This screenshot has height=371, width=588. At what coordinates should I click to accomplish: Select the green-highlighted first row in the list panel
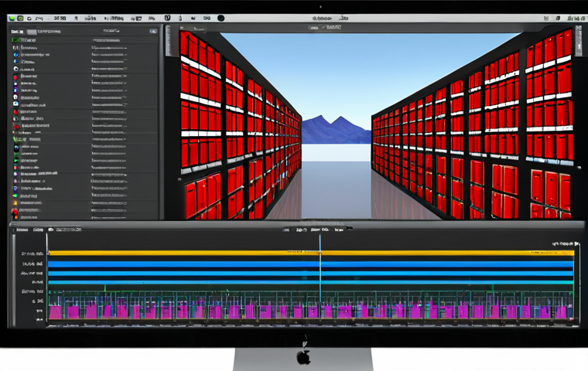coord(84,40)
